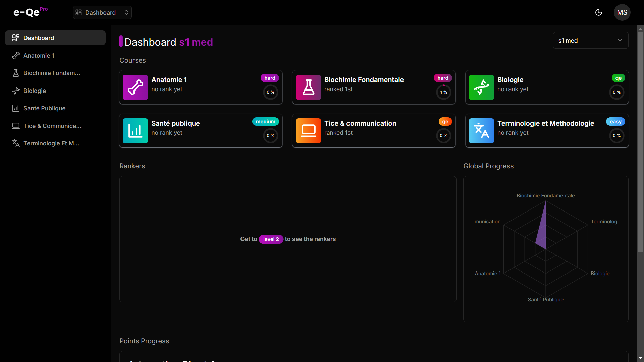Click the blue translate Terminologie et Methodologie icon
644x362 pixels.
[x=481, y=131]
